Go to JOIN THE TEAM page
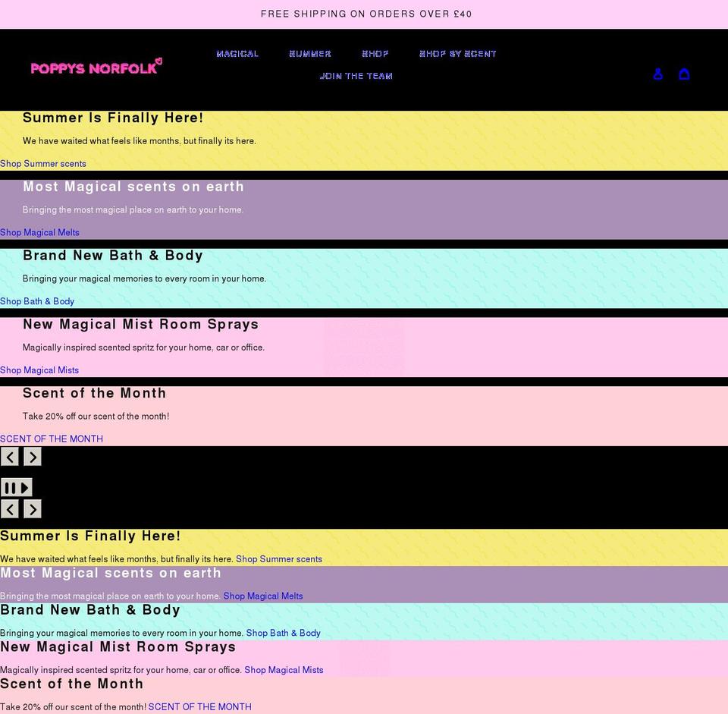Viewport: 728px width, 714px height. click(x=356, y=76)
